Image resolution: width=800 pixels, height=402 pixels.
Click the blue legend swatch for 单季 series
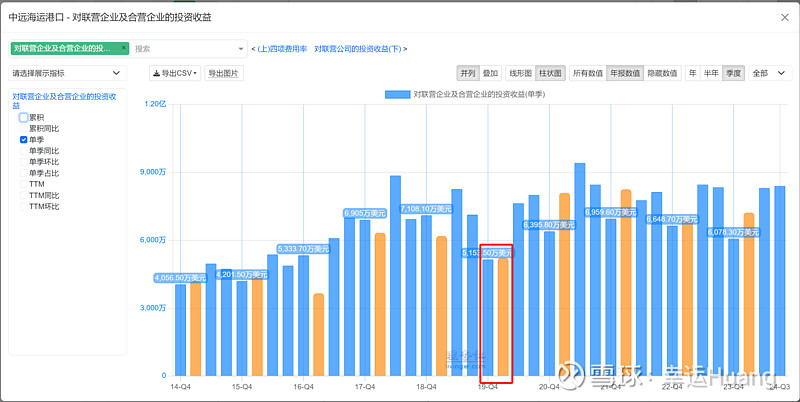pos(397,94)
